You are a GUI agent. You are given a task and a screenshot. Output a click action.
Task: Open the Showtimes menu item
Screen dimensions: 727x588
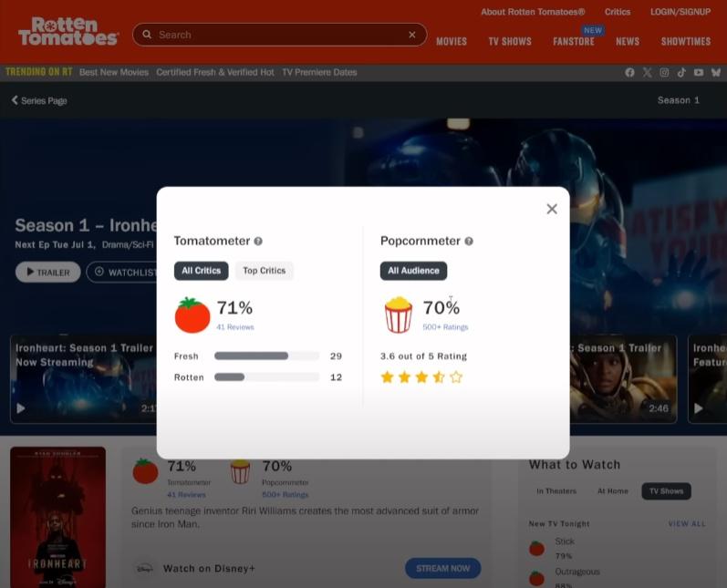pos(686,41)
